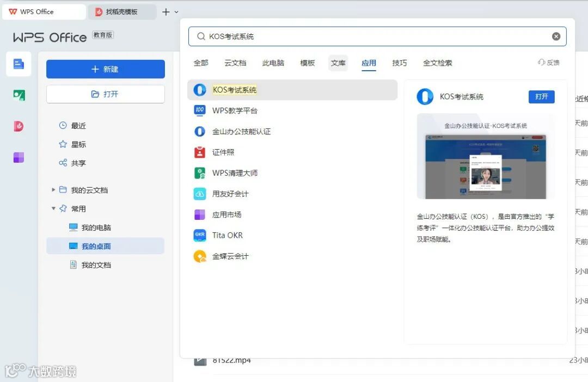
Task: Select the 金蝶云会计 result text
Action: (x=230, y=256)
